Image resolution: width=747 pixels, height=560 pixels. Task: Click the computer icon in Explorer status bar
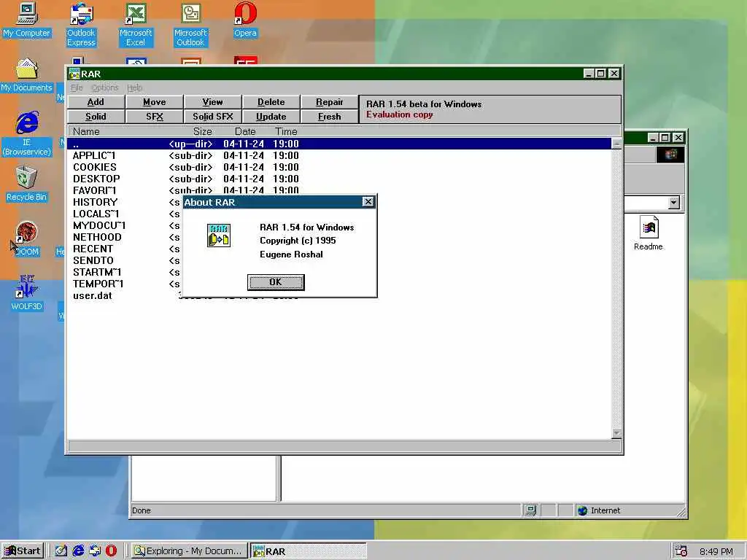(x=530, y=510)
